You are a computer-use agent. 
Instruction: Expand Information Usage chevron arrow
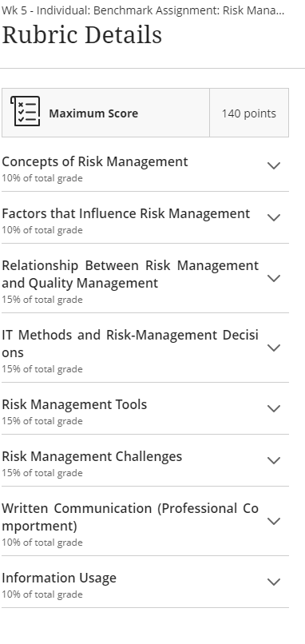(x=274, y=582)
